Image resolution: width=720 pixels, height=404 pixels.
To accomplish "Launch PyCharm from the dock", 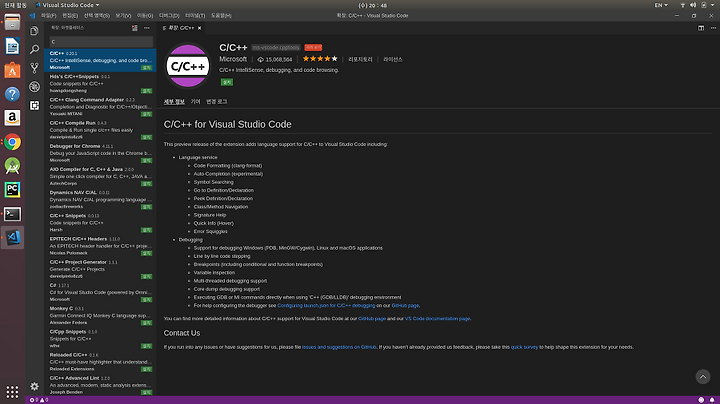I will coord(12,190).
